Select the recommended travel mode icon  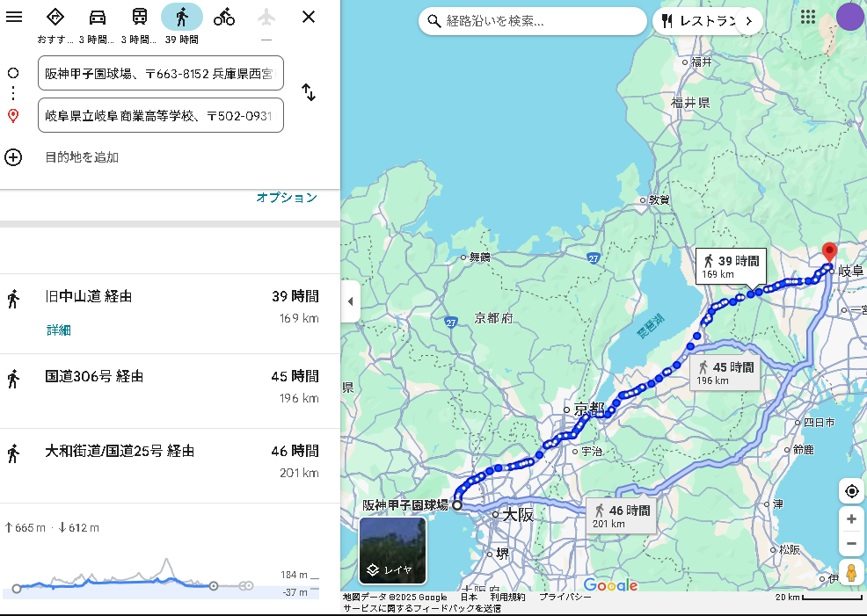click(x=55, y=17)
